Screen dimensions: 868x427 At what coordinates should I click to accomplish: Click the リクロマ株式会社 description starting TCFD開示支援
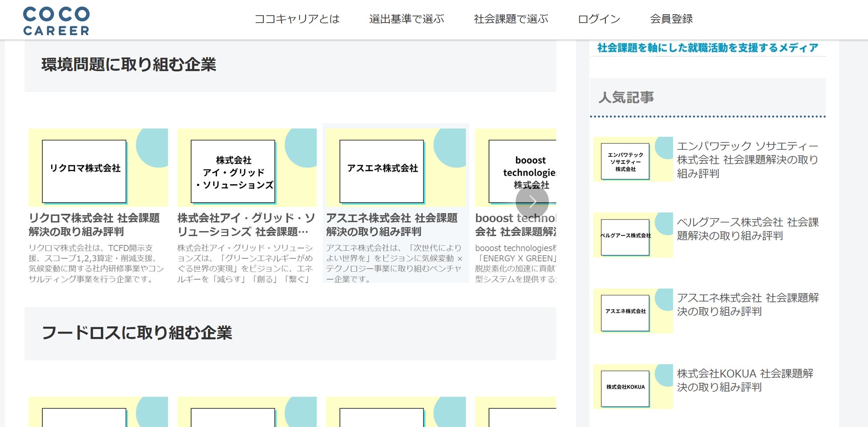(x=97, y=263)
